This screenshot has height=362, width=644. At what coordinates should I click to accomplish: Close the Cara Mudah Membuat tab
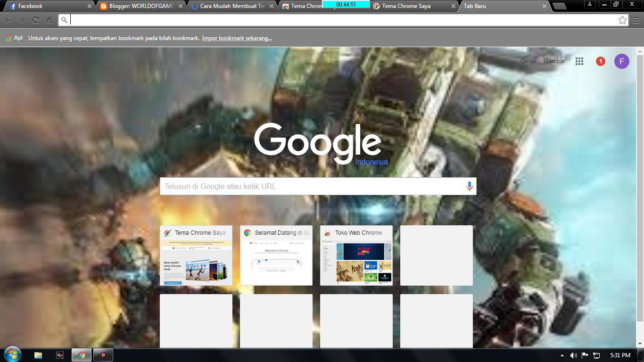272,6
